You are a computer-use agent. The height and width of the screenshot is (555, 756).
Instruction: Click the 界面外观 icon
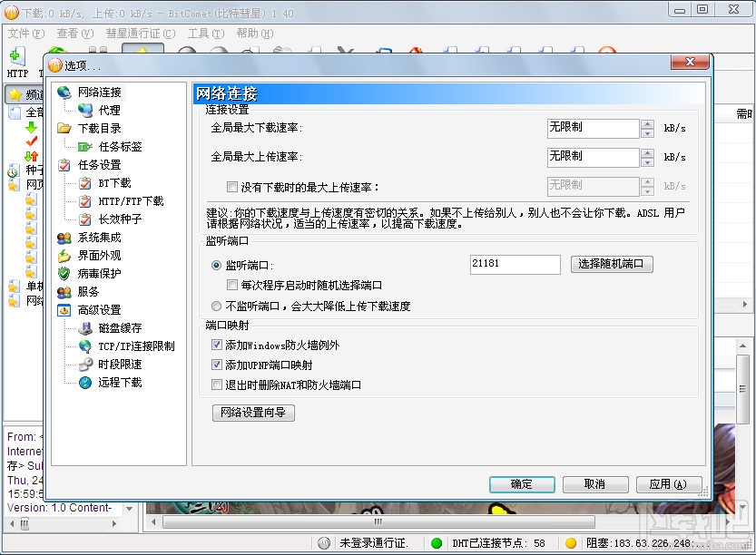(64, 256)
